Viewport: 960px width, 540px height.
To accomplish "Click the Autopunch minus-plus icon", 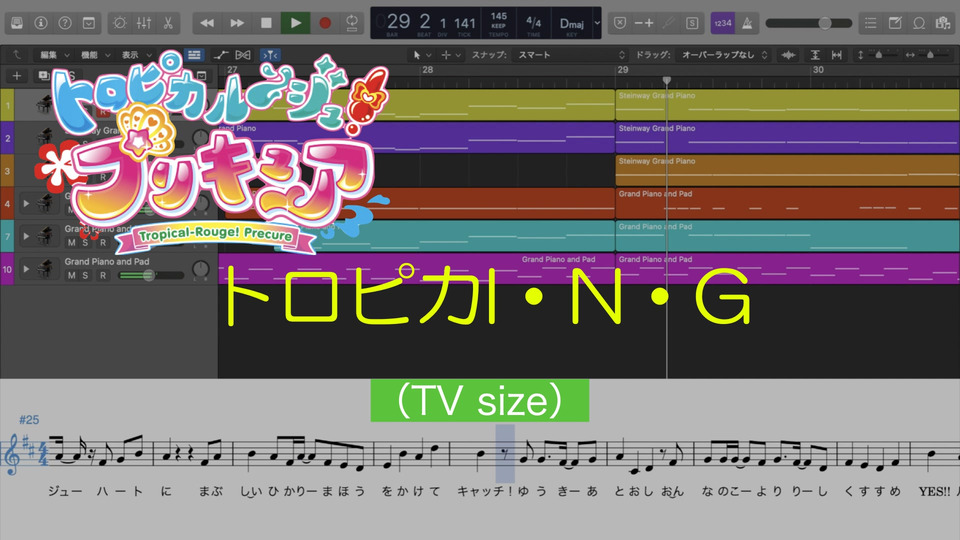I will tap(644, 23).
